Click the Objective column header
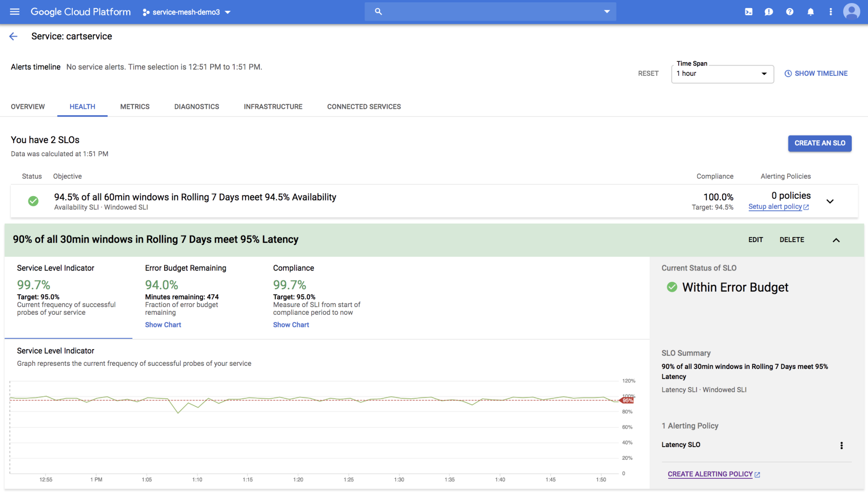The image size is (868, 495). coord(67,176)
